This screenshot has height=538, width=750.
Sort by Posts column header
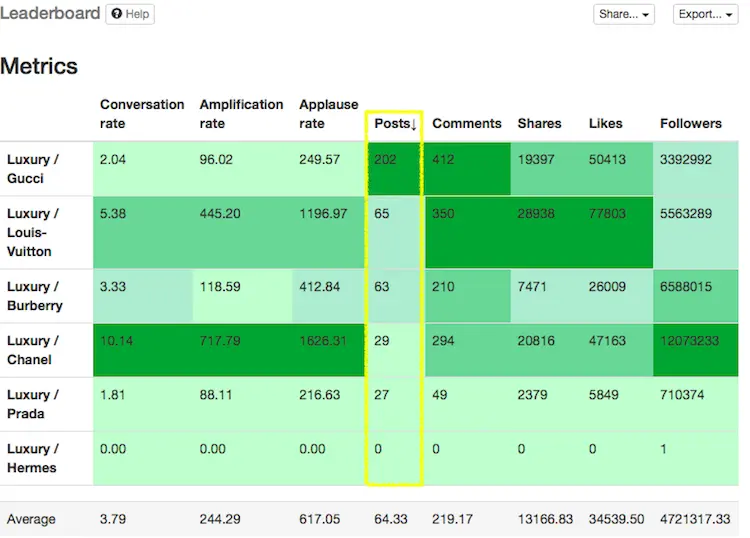(x=395, y=123)
